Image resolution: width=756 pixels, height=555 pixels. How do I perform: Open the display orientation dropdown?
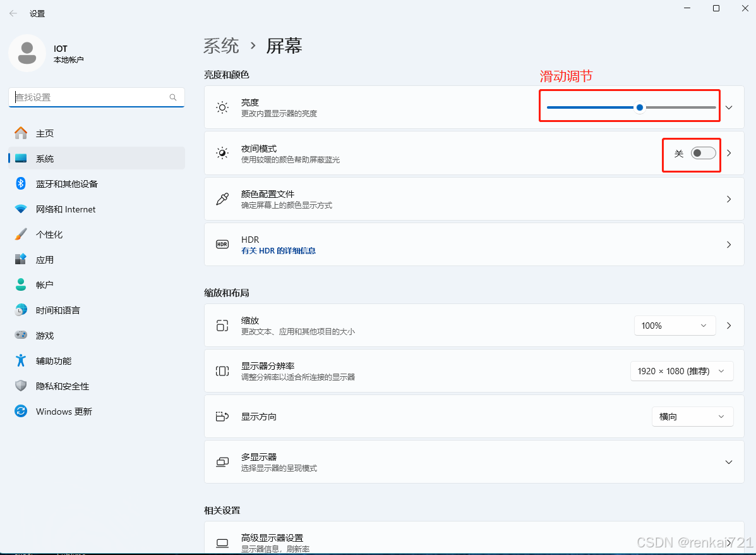692,417
